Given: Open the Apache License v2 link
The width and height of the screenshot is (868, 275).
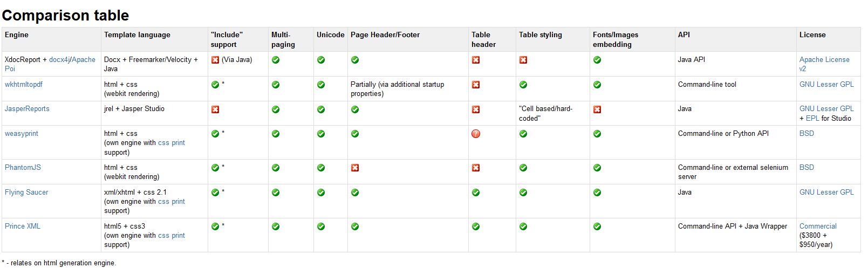Looking at the screenshot, I should pos(824,60).
